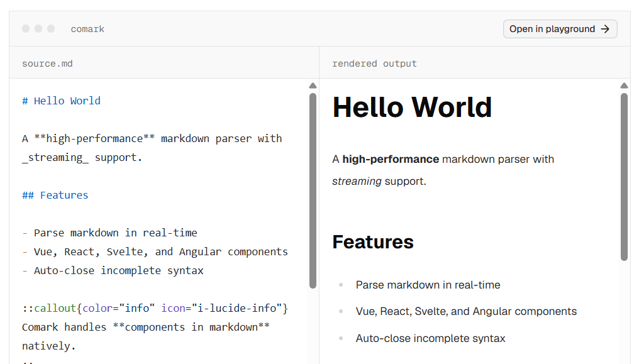This screenshot has width=639, height=364.
Task: Click the 'comark' window title
Action: 87,30
